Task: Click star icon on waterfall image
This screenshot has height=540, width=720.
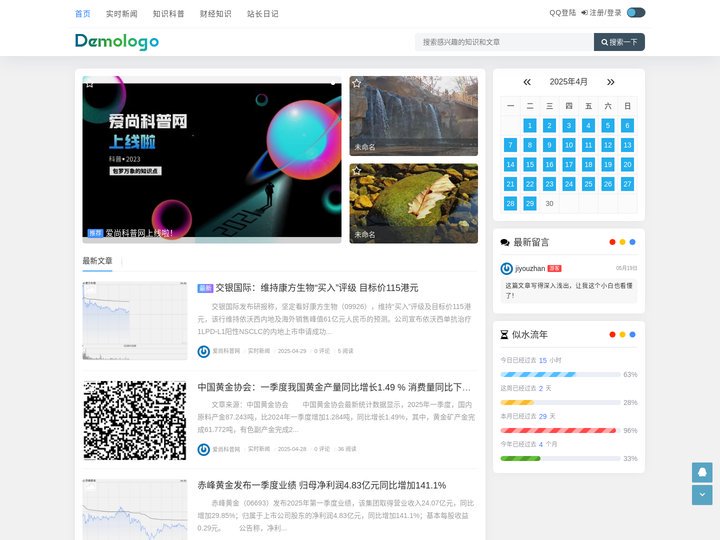Action: tap(356, 83)
